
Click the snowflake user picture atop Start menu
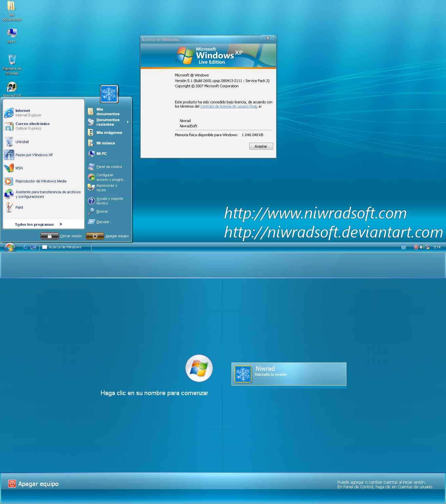109,94
